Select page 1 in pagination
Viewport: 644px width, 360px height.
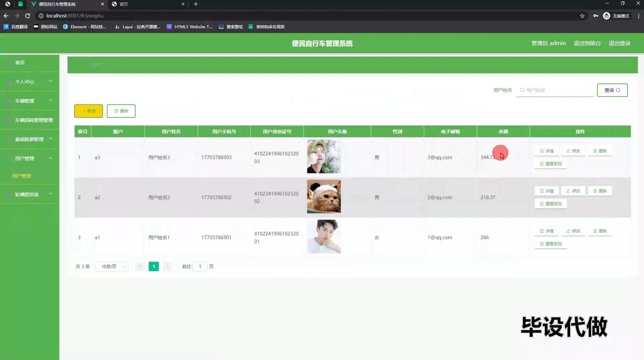coord(154,267)
